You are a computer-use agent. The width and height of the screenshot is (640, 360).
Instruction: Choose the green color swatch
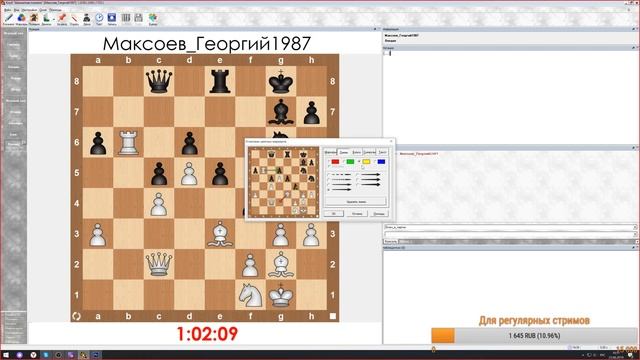tap(350, 162)
